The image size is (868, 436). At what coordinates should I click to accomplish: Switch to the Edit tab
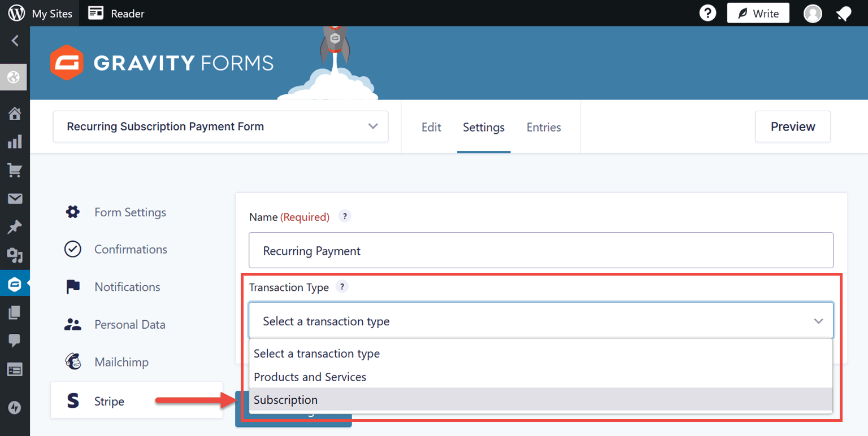[431, 127]
